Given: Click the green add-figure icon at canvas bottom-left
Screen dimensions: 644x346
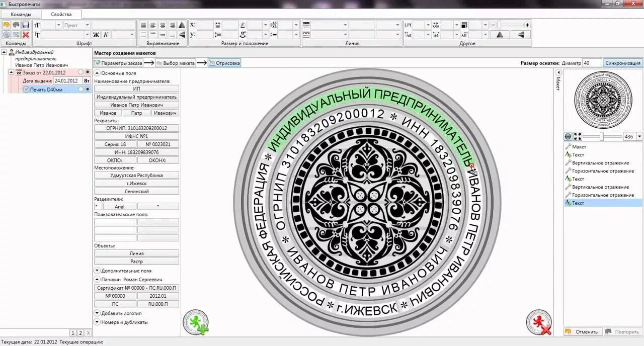Looking at the screenshot, I should [x=196, y=322].
